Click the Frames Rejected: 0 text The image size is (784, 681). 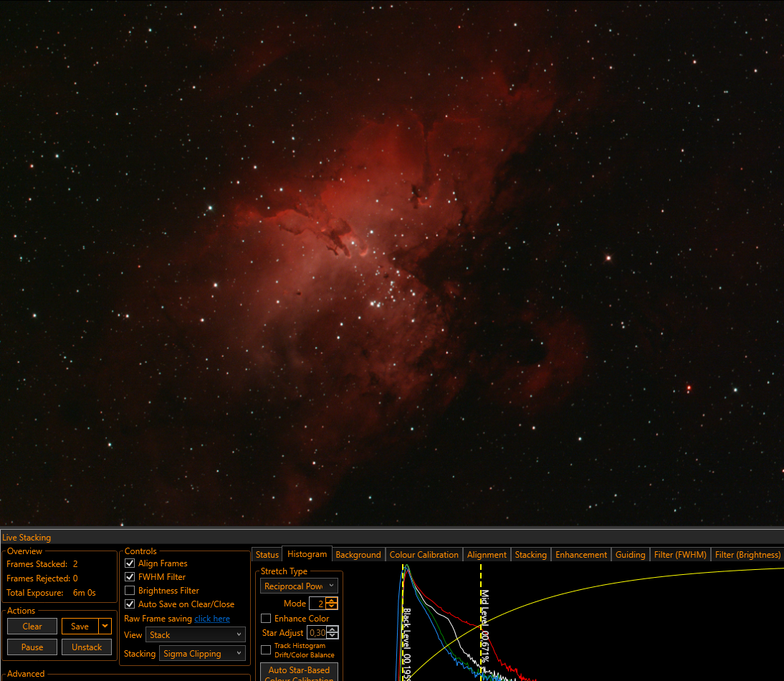42,578
